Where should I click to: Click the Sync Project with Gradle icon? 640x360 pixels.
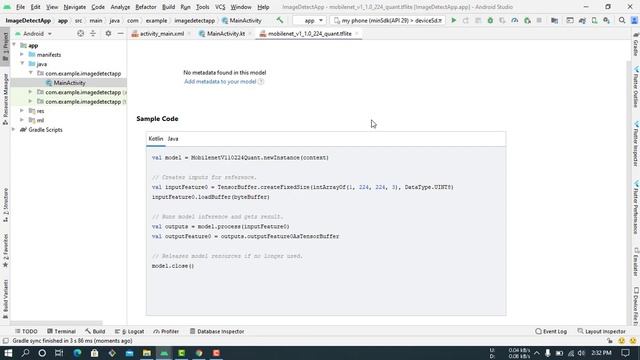point(582,20)
